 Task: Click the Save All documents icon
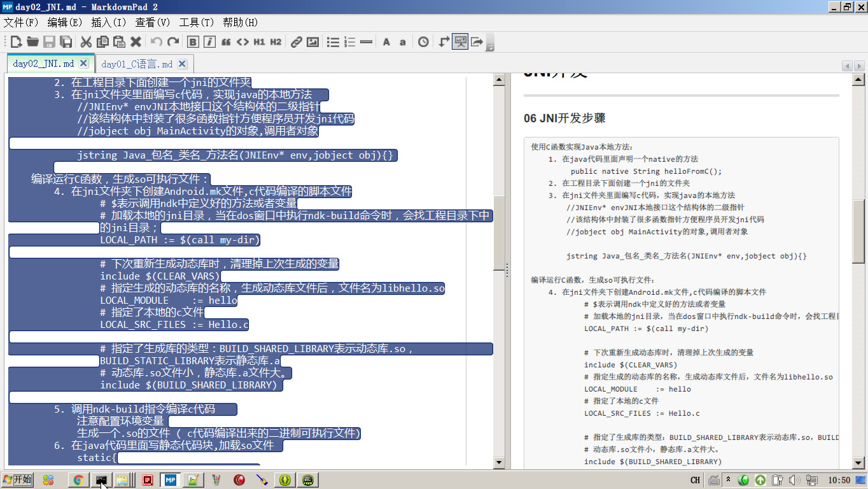pyautogui.click(x=66, y=42)
